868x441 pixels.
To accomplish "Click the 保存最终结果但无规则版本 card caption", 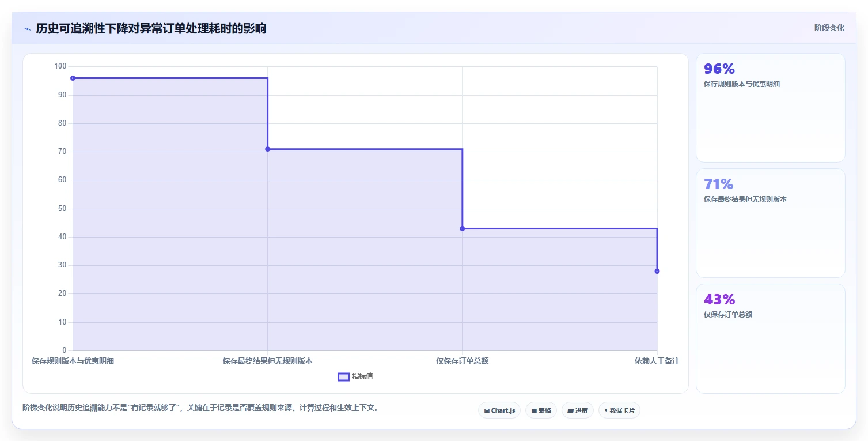I will 745,199.
